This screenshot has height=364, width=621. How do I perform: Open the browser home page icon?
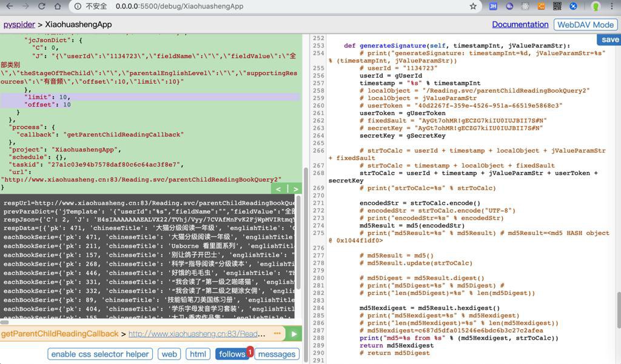tap(58, 6)
